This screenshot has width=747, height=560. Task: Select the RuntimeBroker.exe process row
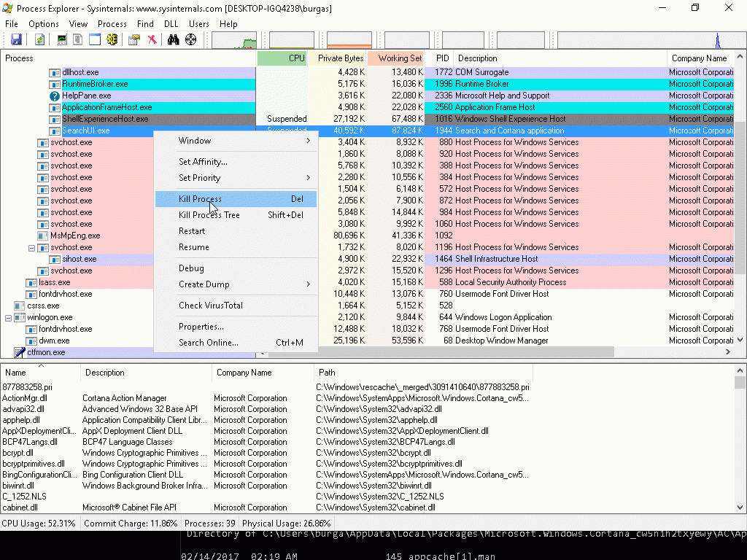point(367,84)
